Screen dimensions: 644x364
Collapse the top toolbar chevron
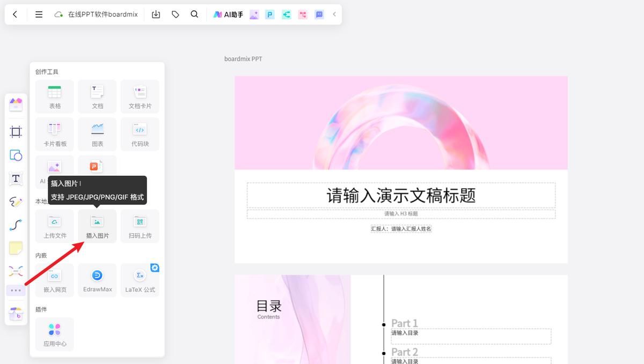click(334, 14)
